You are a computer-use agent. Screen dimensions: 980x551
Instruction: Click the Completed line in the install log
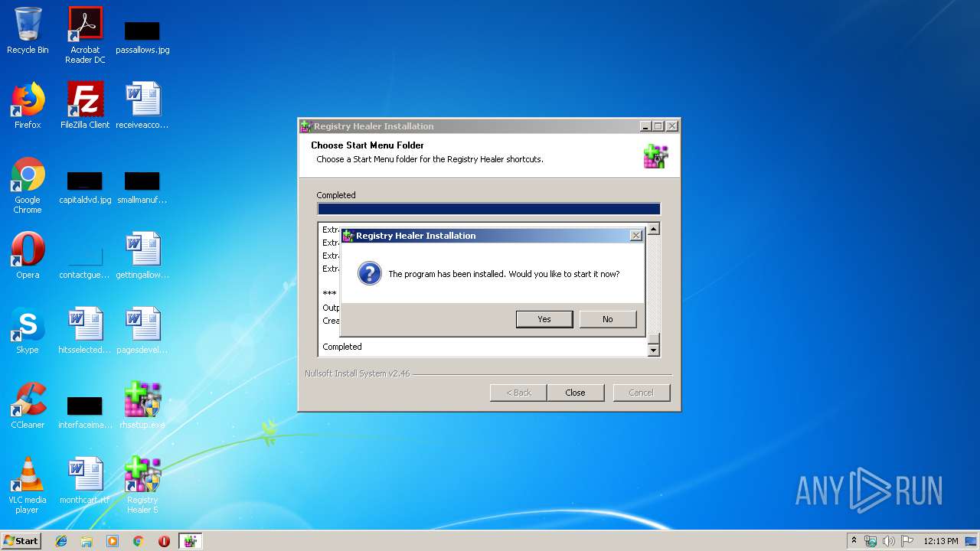click(342, 347)
